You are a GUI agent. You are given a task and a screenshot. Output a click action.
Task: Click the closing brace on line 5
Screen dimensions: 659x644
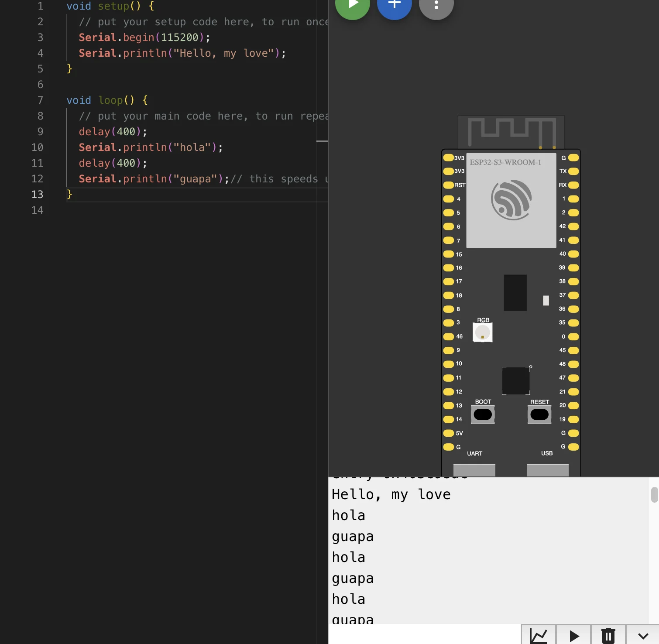[x=69, y=69]
